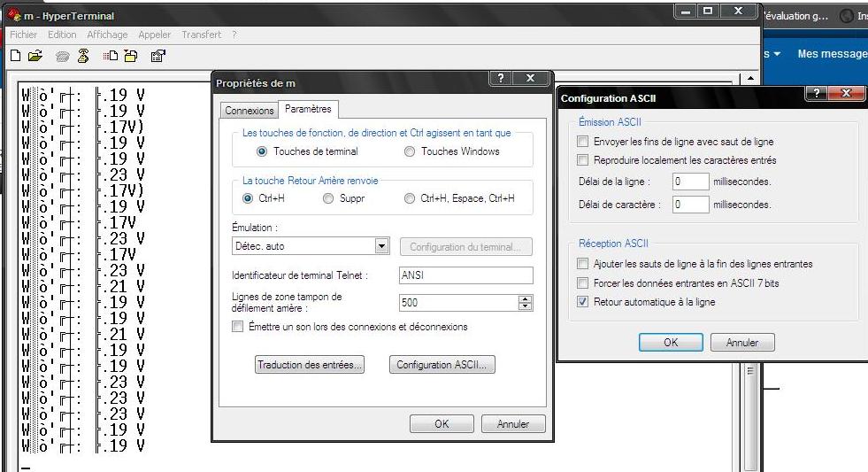Confirm Configuration ASCII dialog with OK

(x=671, y=343)
